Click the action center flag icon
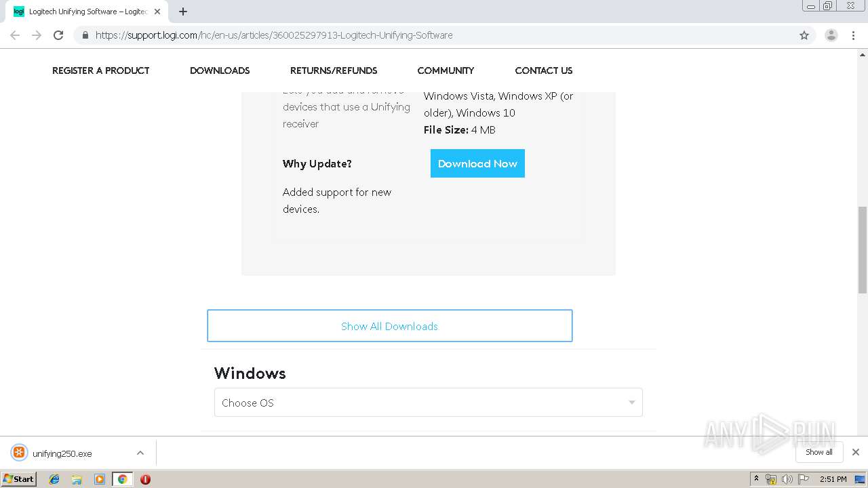The height and width of the screenshot is (488, 868). [804, 479]
